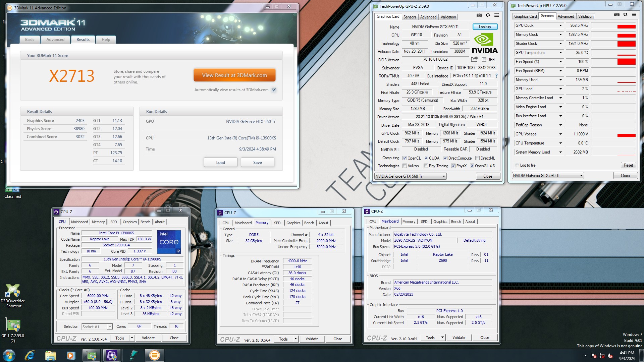Switch to Validation tab in GPU-Z Graphics Card window

click(448, 17)
